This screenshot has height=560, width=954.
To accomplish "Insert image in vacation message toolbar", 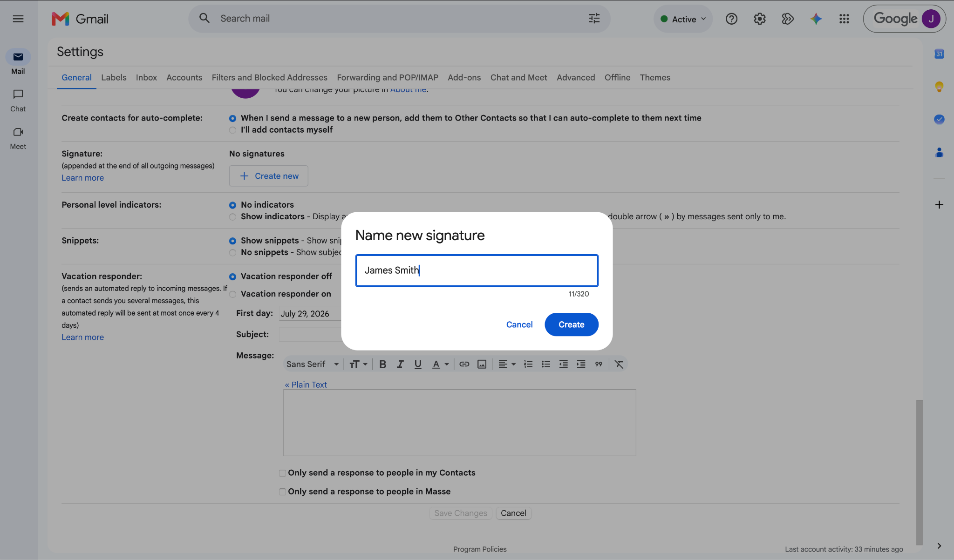I will pyautogui.click(x=482, y=364).
